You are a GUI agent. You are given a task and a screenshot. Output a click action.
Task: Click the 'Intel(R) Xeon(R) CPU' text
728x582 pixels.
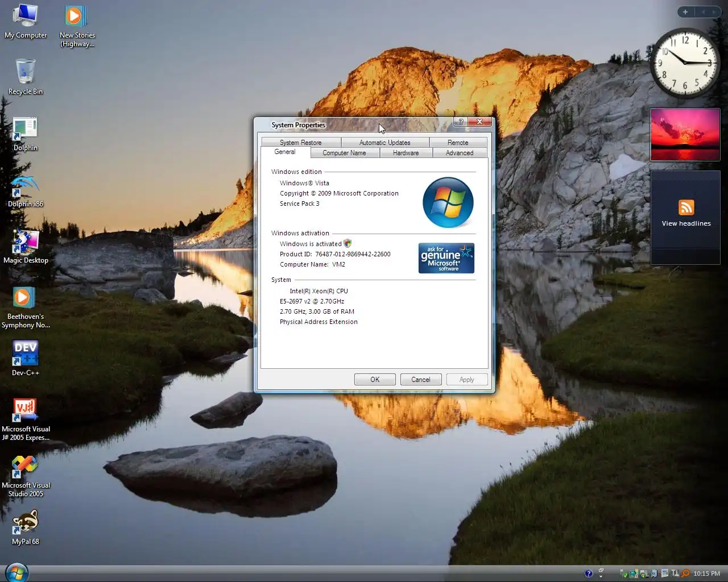[x=318, y=291]
